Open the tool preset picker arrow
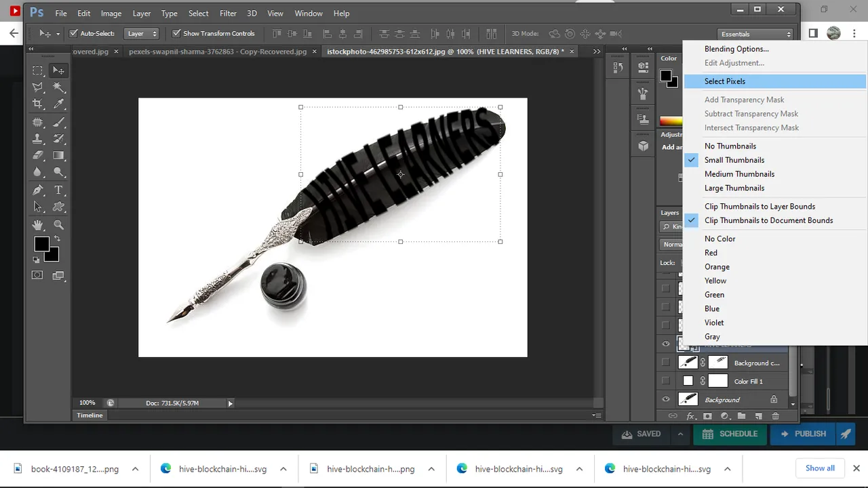 [x=58, y=34]
